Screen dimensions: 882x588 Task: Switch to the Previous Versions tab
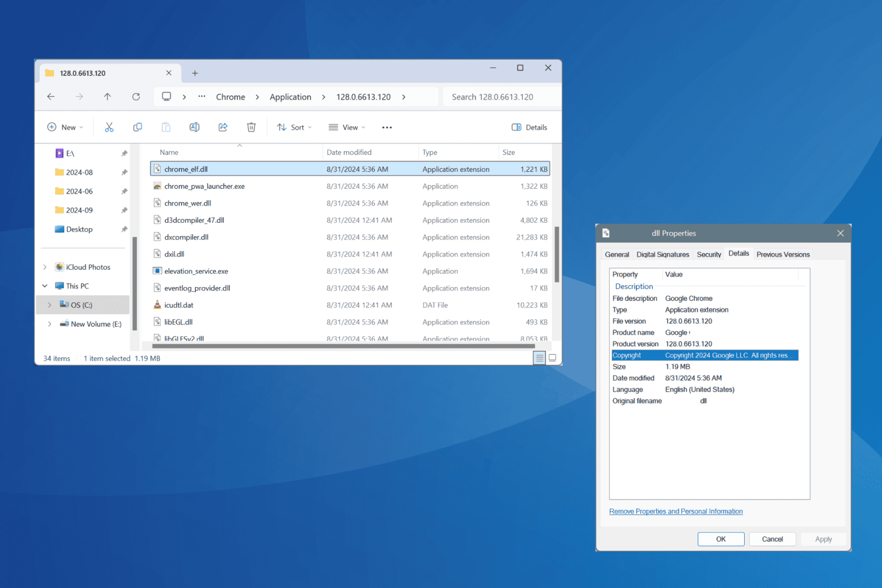(783, 254)
